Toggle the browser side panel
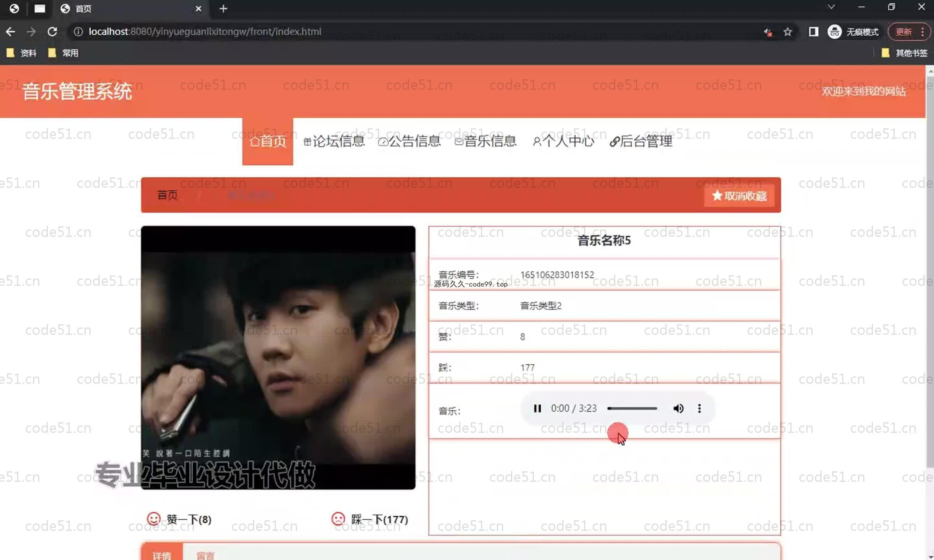The width and height of the screenshot is (934, 560). 814,31
